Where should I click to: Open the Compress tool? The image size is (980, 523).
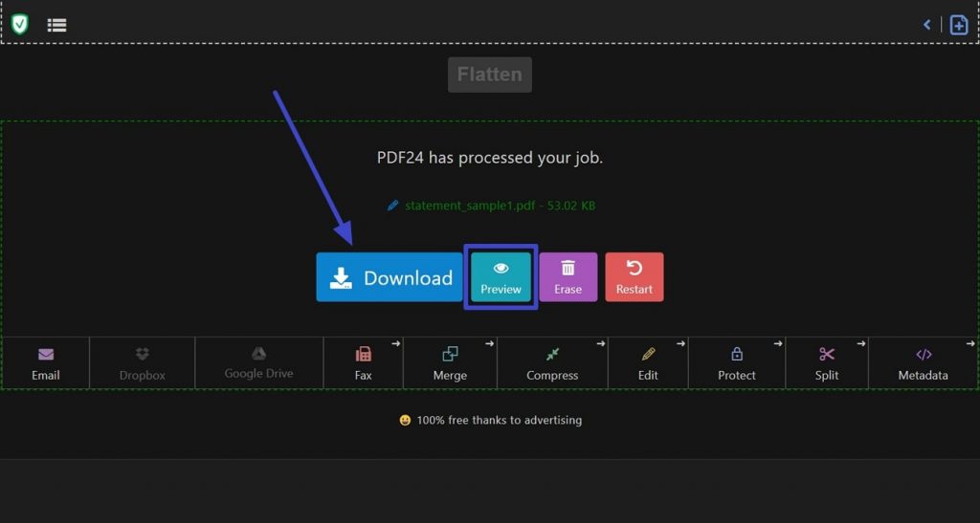552,363
